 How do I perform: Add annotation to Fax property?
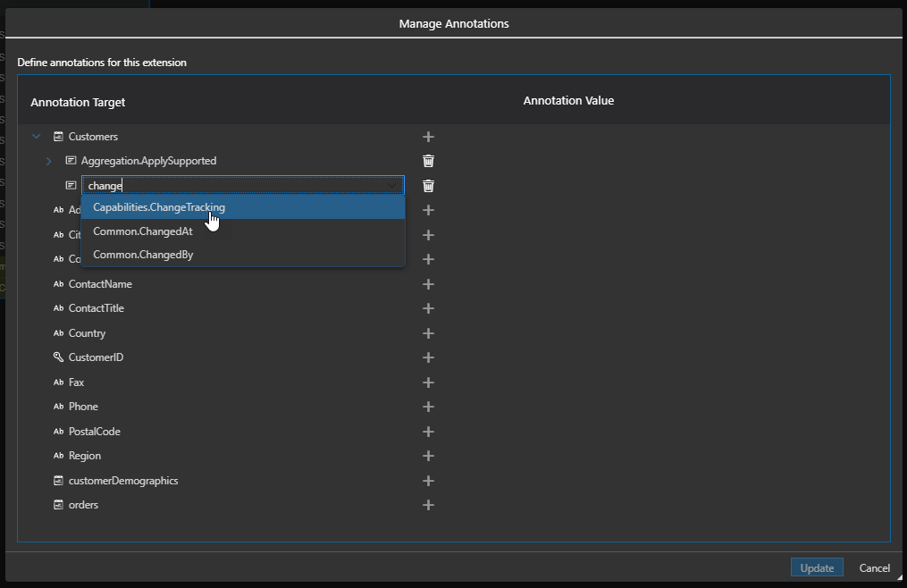pyautogui.click(x=428, y=382)
